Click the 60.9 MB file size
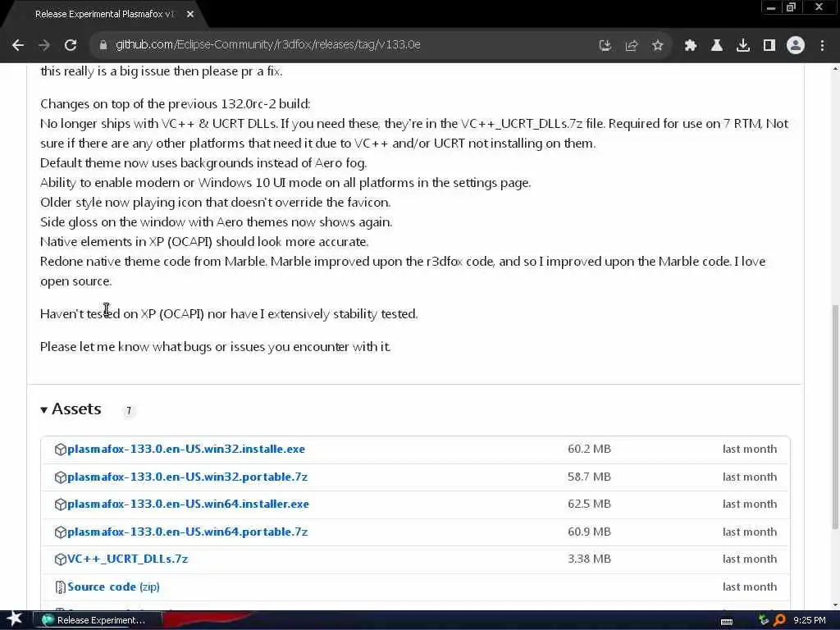 tap(589, 532)
